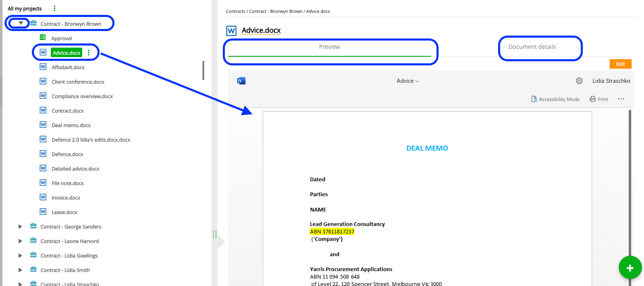Open the Advice file name dropdown
This screenshot has width=644, height=286.
[408, 81]
